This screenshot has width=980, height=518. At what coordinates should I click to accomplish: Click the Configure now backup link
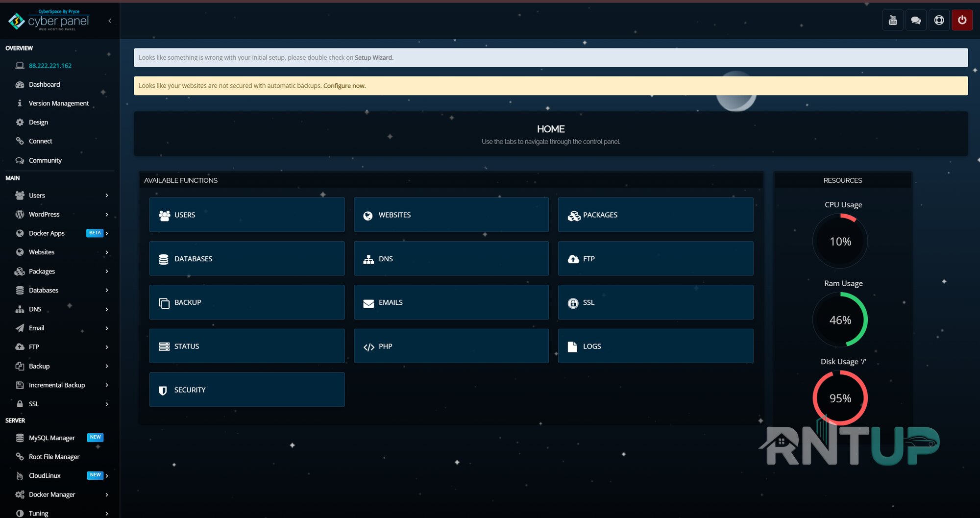(x=344, y=86)
